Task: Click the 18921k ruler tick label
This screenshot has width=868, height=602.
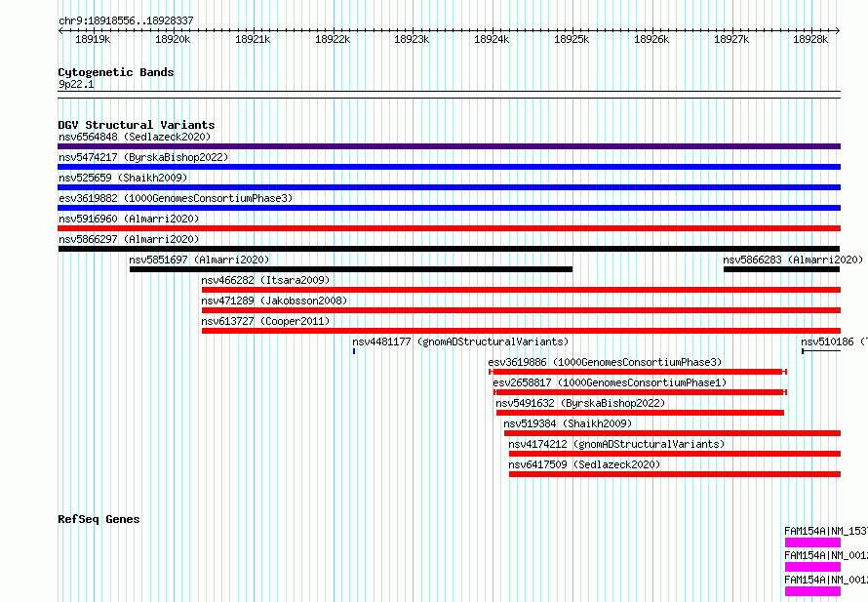Action: pos(253,39)
